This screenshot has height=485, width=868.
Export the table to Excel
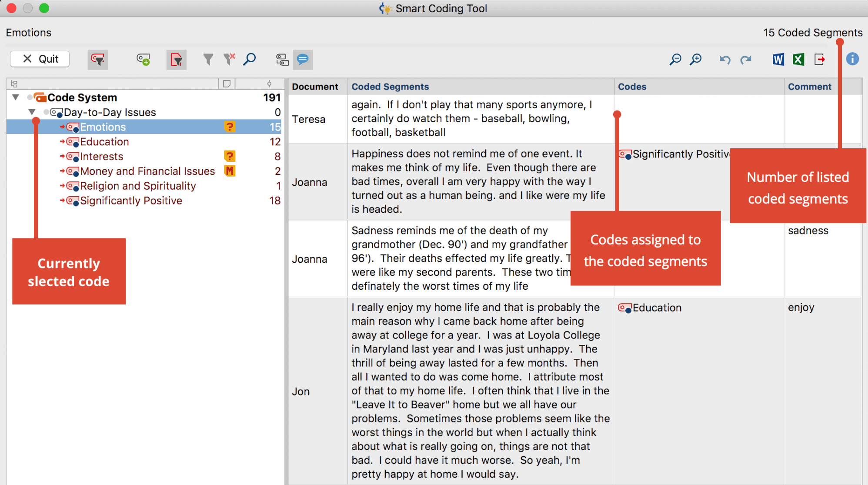[798, 59]
